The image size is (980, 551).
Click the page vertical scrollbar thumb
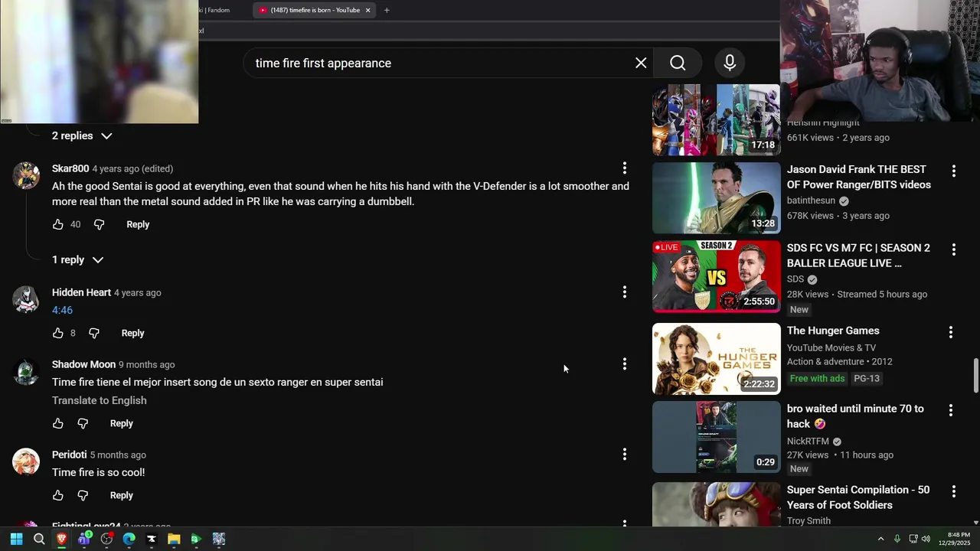975,375
